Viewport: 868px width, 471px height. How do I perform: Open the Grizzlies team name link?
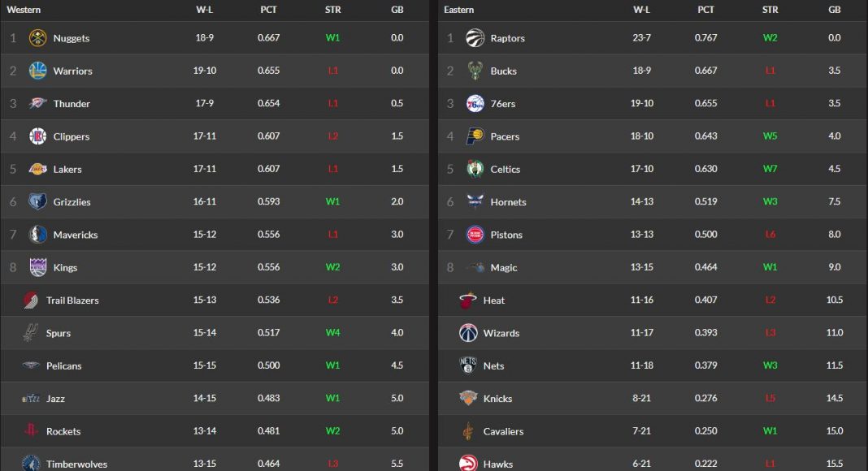click(x=72, y=202)
